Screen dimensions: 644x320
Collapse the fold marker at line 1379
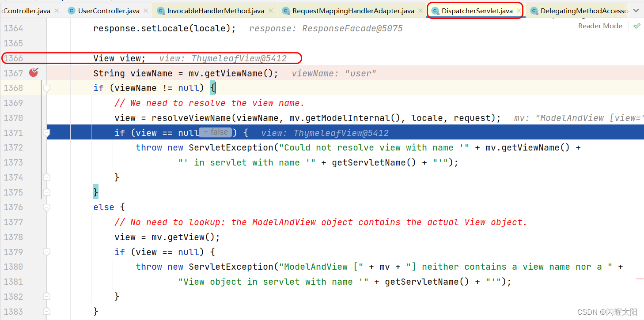[x=46, y=252]
